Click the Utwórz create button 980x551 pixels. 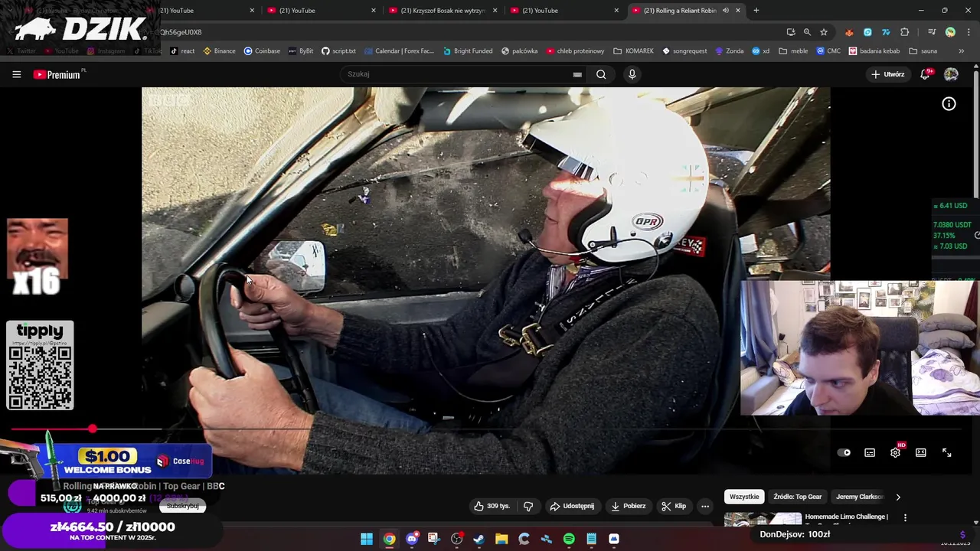point(888,74)
